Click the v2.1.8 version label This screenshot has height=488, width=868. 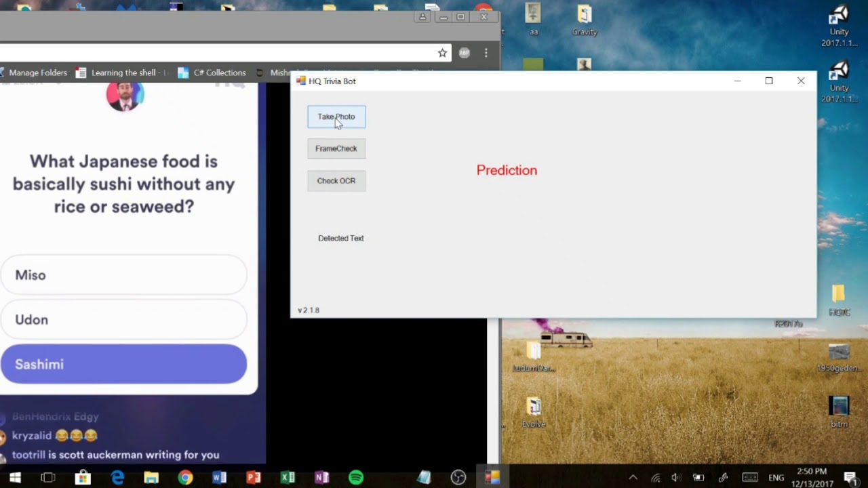click(309, 310)
